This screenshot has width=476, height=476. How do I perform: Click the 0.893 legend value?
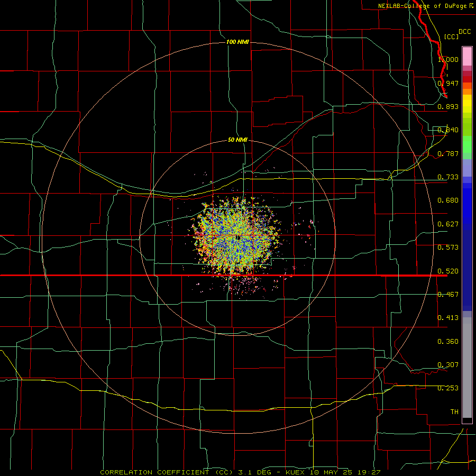point(448,106)
